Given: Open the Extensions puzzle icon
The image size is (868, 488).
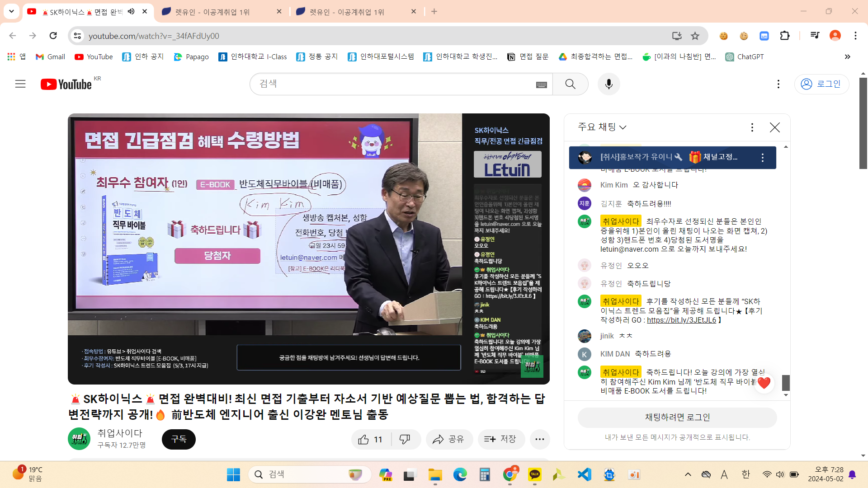Looking at the screenshot, I should (x=785, y=36).
